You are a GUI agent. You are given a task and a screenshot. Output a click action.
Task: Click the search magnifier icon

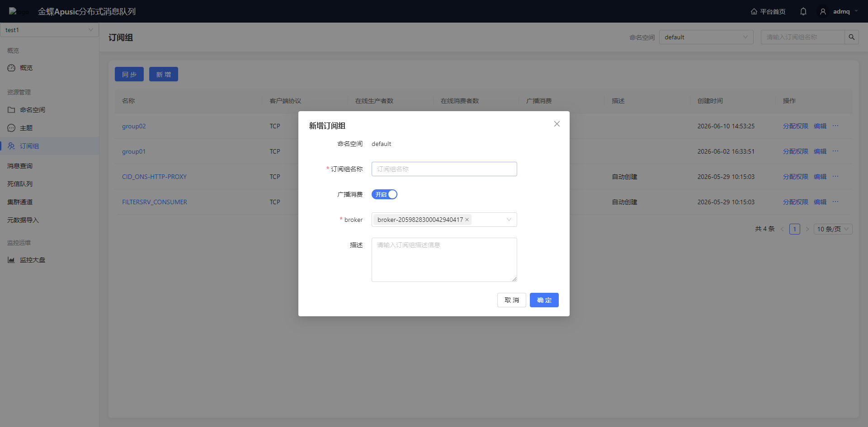[852, 37]
